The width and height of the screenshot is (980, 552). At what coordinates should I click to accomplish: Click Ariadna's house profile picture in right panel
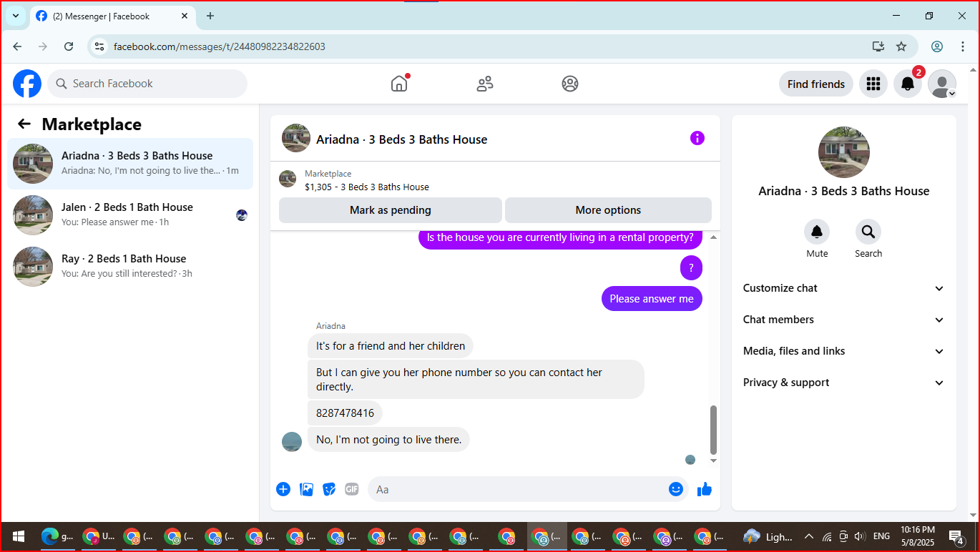point(844,152)
